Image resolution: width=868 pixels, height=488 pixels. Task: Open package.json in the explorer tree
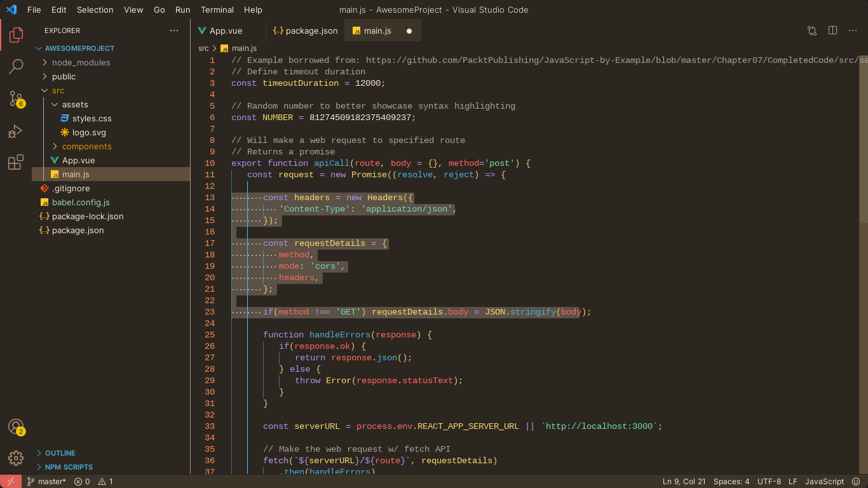point(72,230)
